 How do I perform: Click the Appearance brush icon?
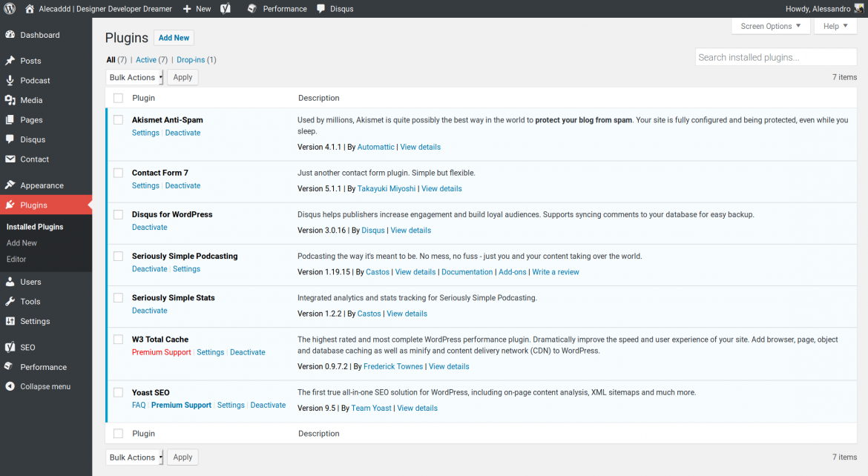[x=10, y=185]
